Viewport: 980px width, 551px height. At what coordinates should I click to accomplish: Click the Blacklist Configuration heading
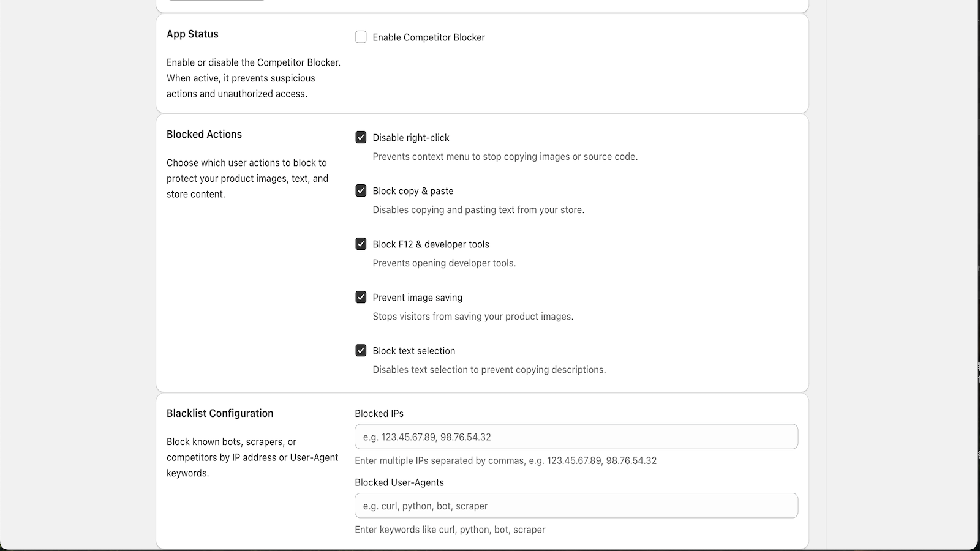pos(220,413)
